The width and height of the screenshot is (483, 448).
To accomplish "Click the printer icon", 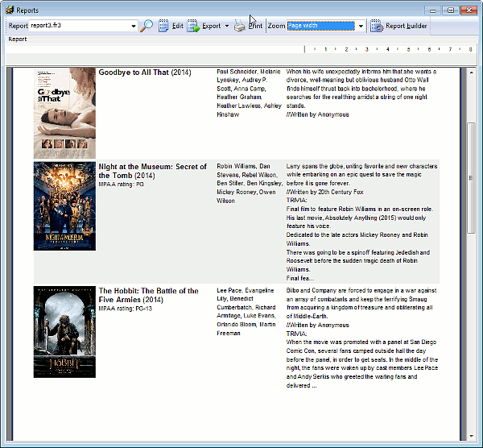I will (239, 26).
